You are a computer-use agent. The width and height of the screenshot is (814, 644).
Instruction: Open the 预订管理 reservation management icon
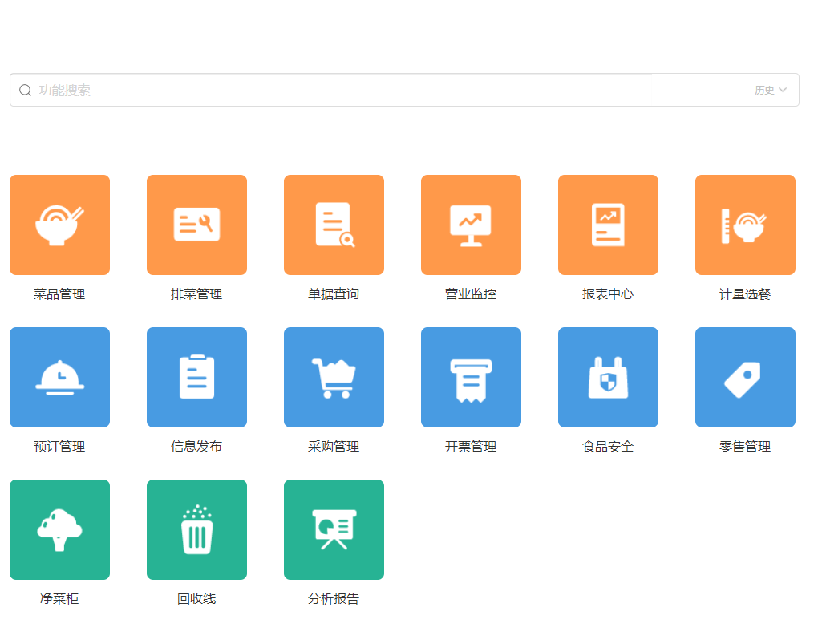click(59, 377)
